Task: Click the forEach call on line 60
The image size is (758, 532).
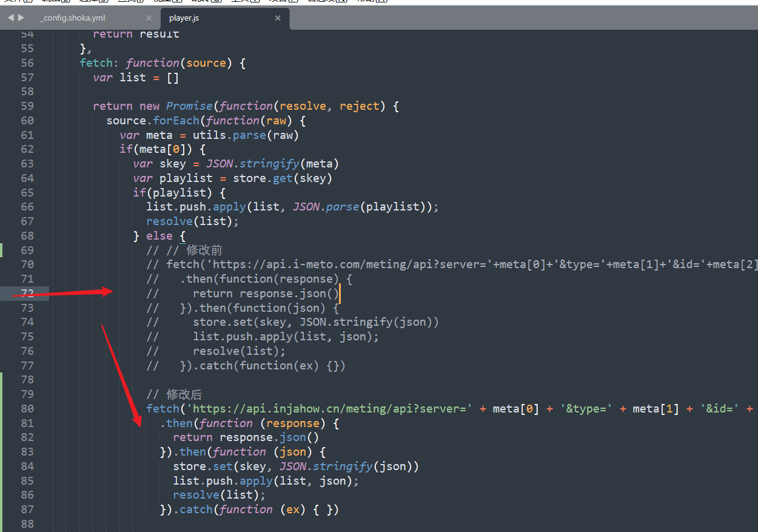Action: point(176,121)
